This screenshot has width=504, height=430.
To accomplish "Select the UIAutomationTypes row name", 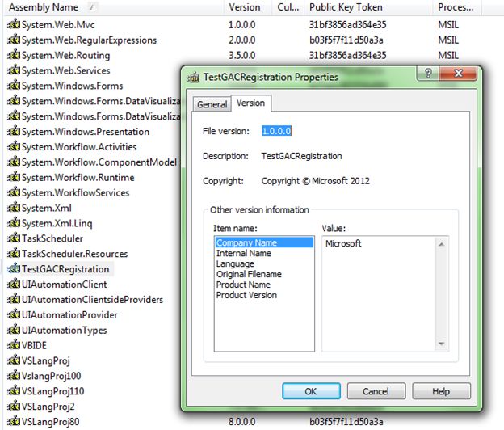I will pyautogui.click(x=65, y=331).
